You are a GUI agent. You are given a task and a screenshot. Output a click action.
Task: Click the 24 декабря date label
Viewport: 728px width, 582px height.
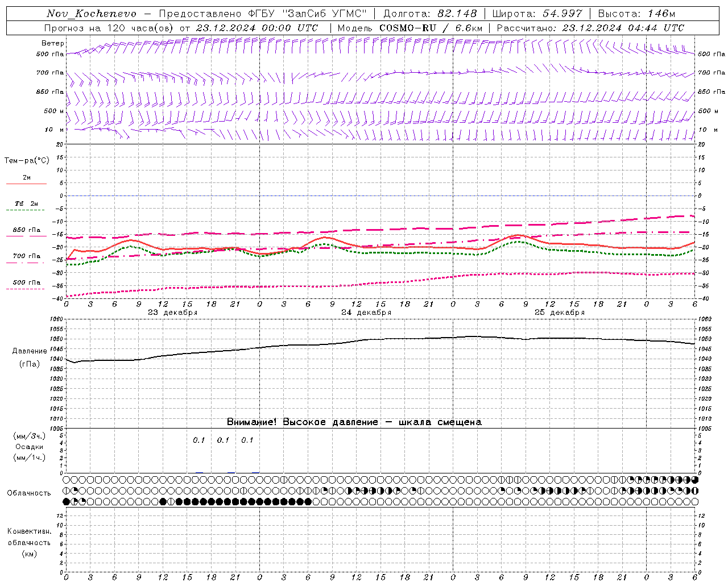[x=366, y=313]
